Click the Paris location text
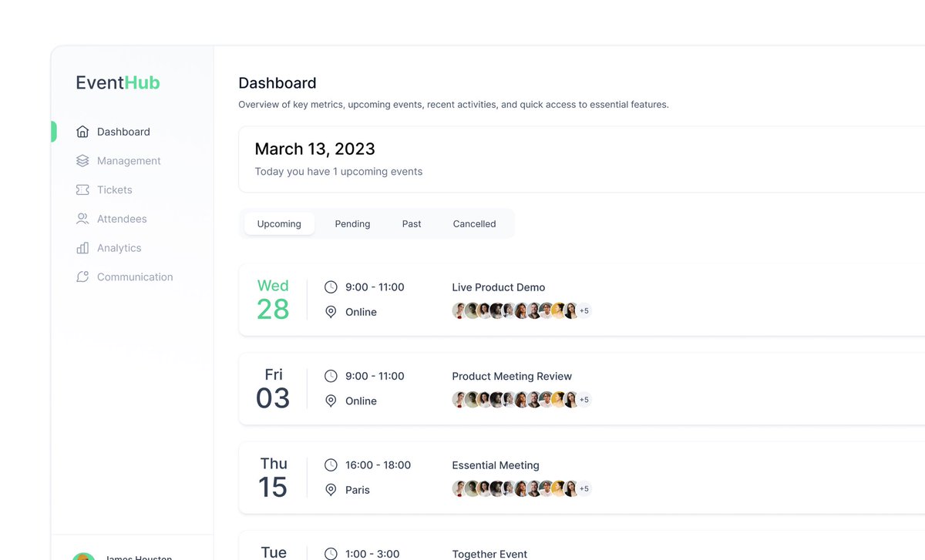This screenshot has width=925, height=560. click(x=358, y=490)
